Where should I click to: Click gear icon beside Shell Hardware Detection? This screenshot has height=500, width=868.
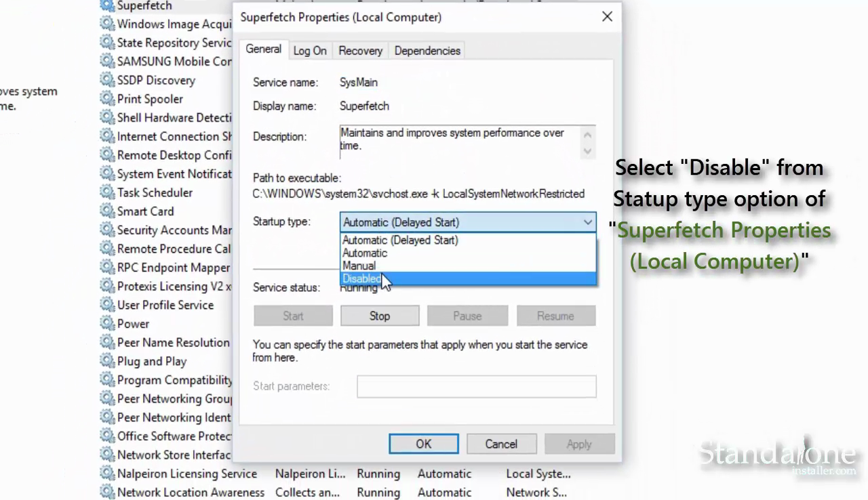pos(107,117)
